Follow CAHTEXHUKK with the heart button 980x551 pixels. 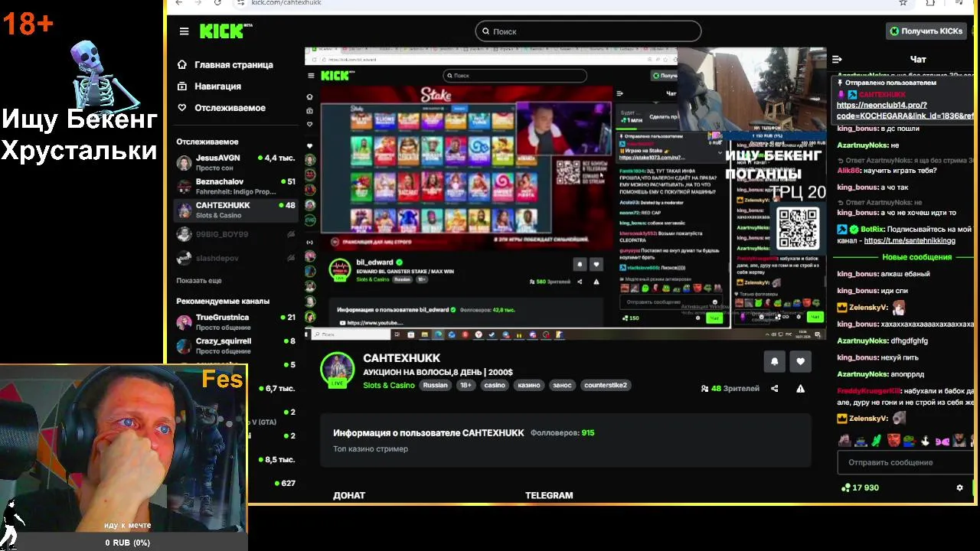(800, 361)
